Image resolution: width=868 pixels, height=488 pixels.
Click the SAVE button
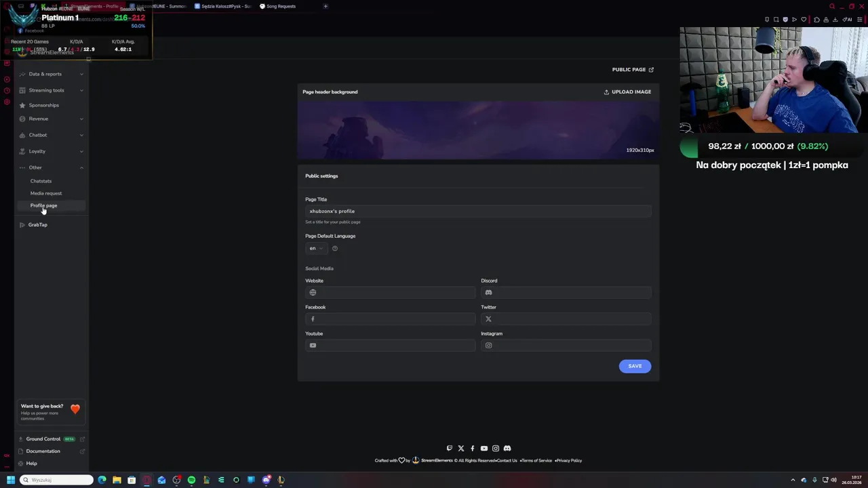[635, 366]
